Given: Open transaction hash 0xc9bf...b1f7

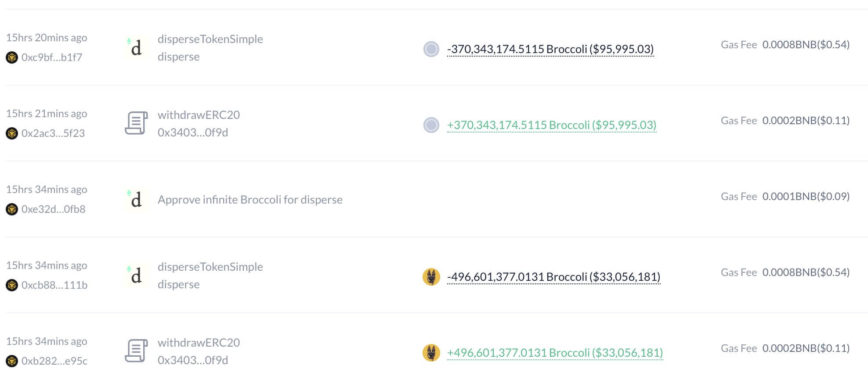Looking at the screenshot, I should pos(51,57).
